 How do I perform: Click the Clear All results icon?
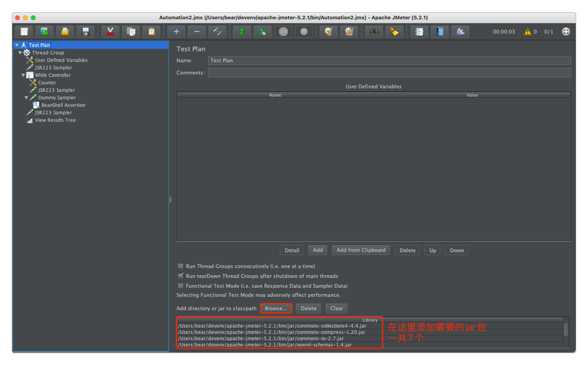coord(349,32)
